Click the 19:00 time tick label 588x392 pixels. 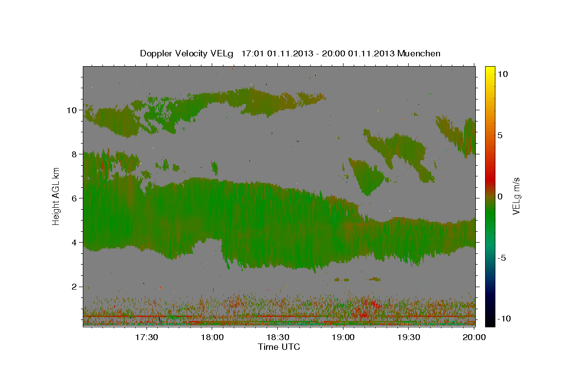tap(343, 338)
